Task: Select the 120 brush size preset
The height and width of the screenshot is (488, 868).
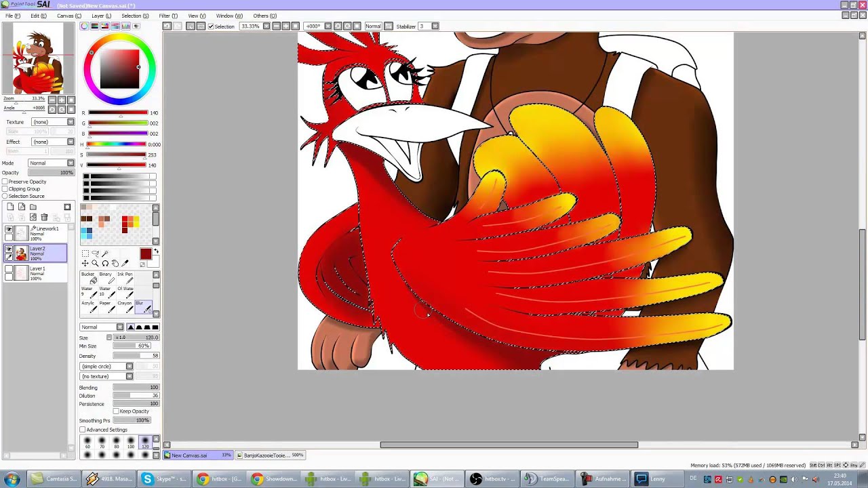Action: coord(145,443)
